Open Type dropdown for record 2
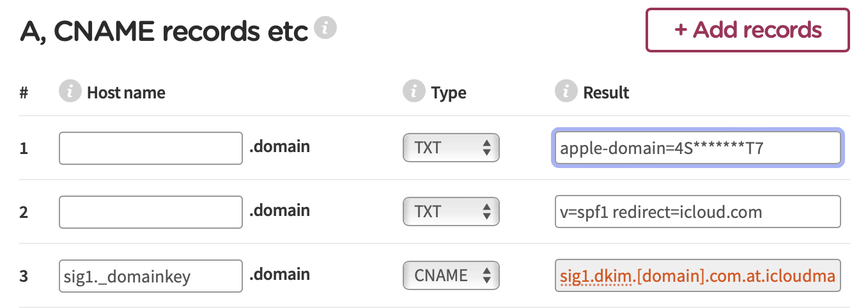 tap(451, 212)
